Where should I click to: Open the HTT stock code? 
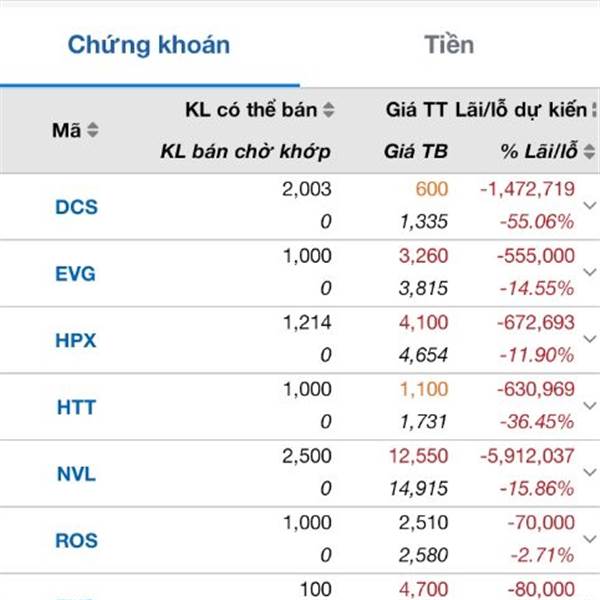[x=76, y=407]
